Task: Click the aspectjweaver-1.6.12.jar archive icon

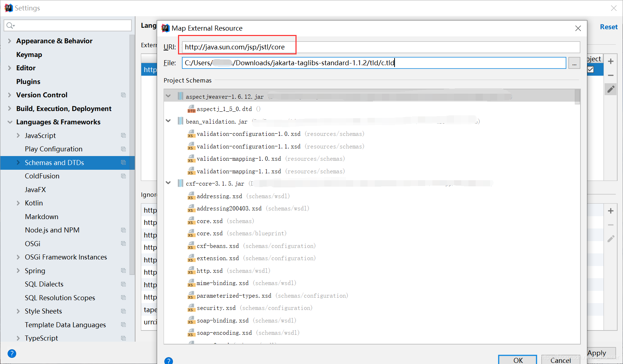Action: pos(180,96)
